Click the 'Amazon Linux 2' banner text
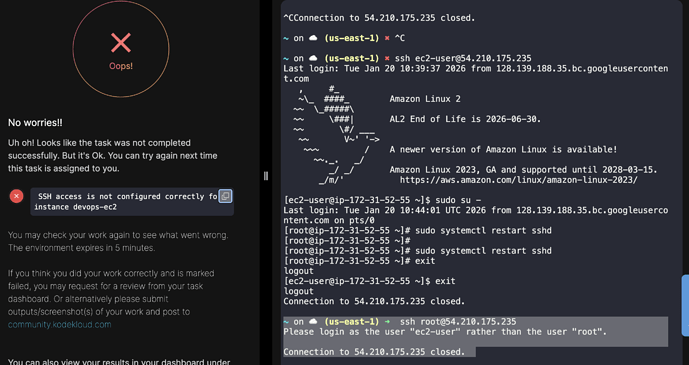This screenshot has height=365, width=689. click(x=425, y=99)
